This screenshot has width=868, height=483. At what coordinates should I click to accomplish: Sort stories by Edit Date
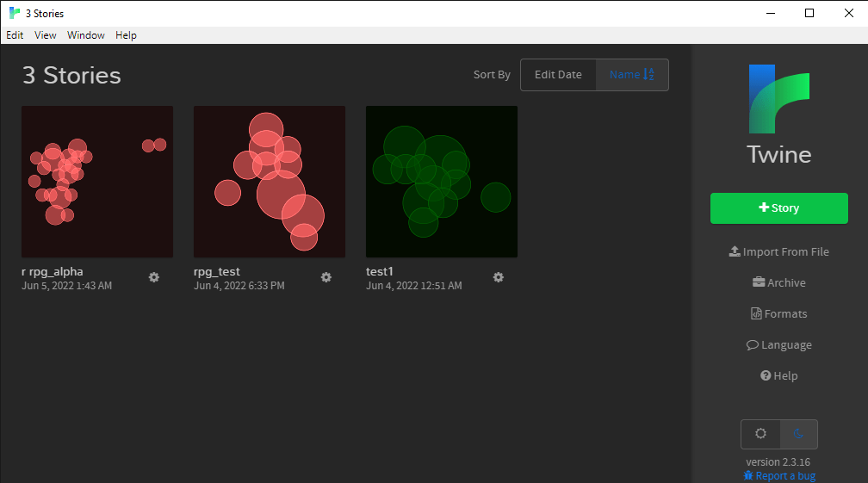[x=558, y=75]
